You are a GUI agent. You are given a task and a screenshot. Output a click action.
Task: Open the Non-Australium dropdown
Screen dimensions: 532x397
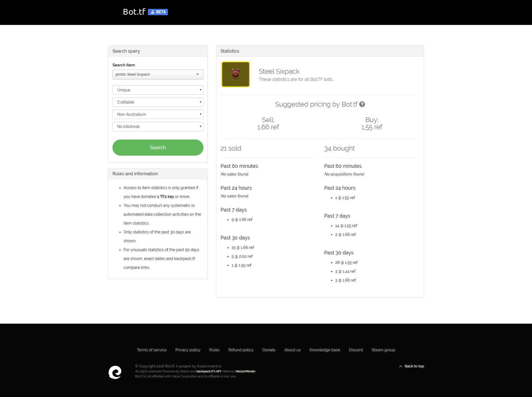click(x=158, y=114)
